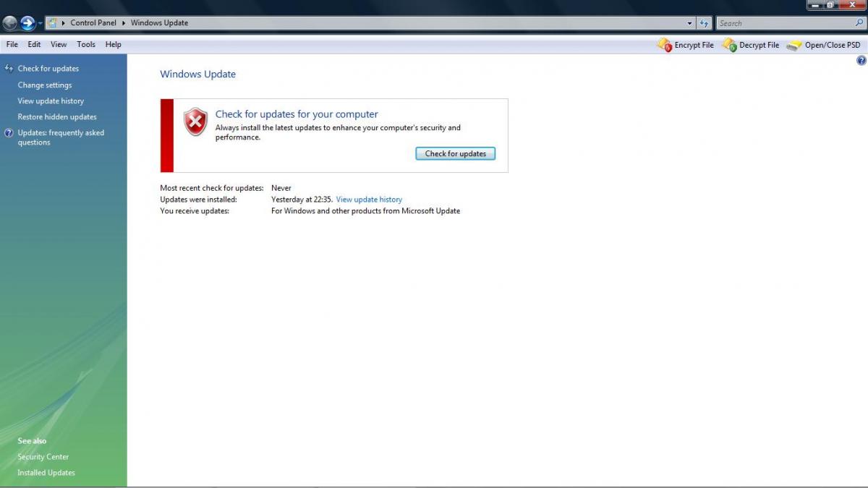
Task: Click the heading 'Check for updates for your computer'
Action: point(297,114)
